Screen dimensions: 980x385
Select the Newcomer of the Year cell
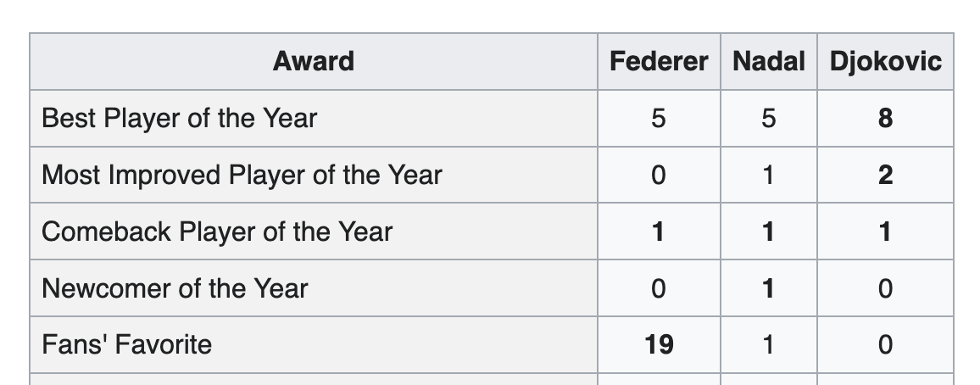coord(175,288)
